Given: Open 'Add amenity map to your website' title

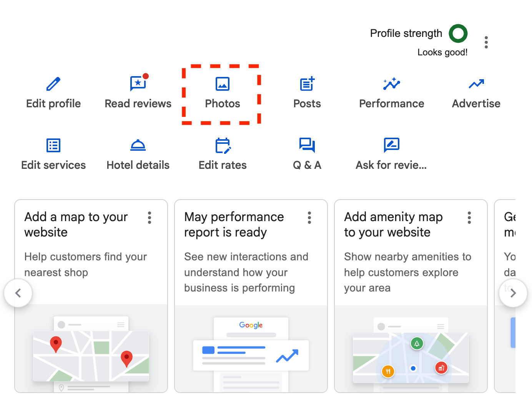Looking at the screenshot, I should 394,225.
